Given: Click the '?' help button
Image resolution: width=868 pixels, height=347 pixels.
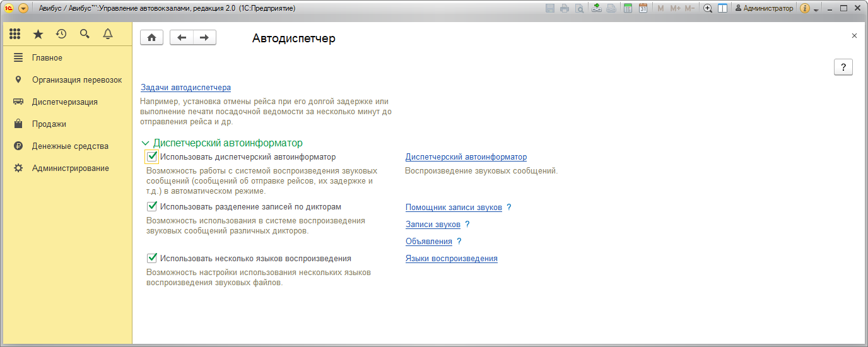Looking at the screenshot, I should (843, 68).
